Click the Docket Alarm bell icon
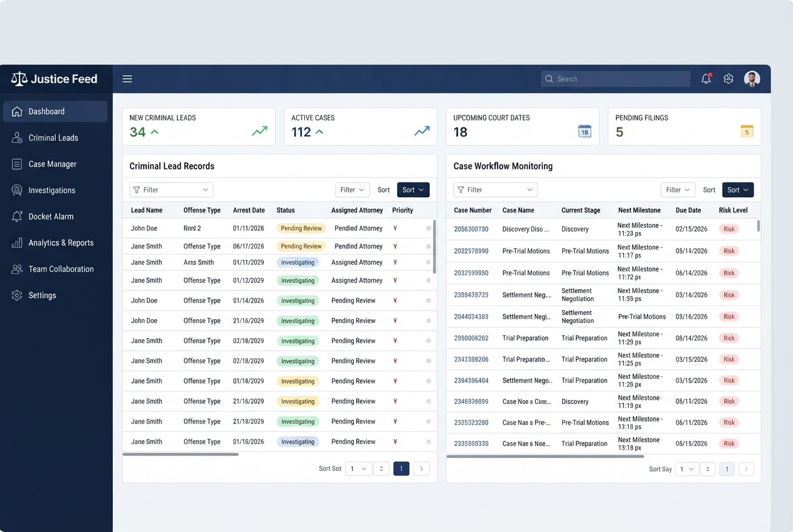Screen dimensions: 793x532 point(17,216)
